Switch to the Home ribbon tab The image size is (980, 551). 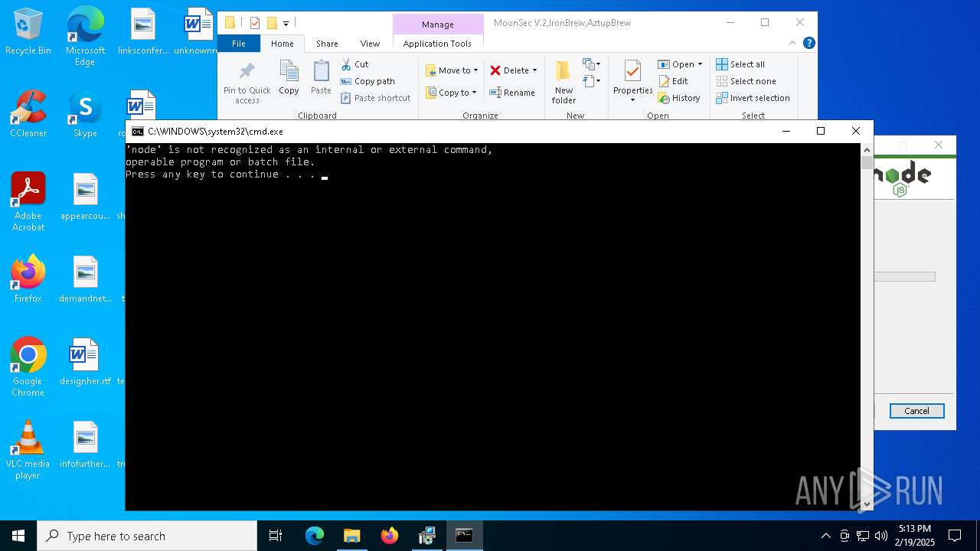tap(282, 44)
